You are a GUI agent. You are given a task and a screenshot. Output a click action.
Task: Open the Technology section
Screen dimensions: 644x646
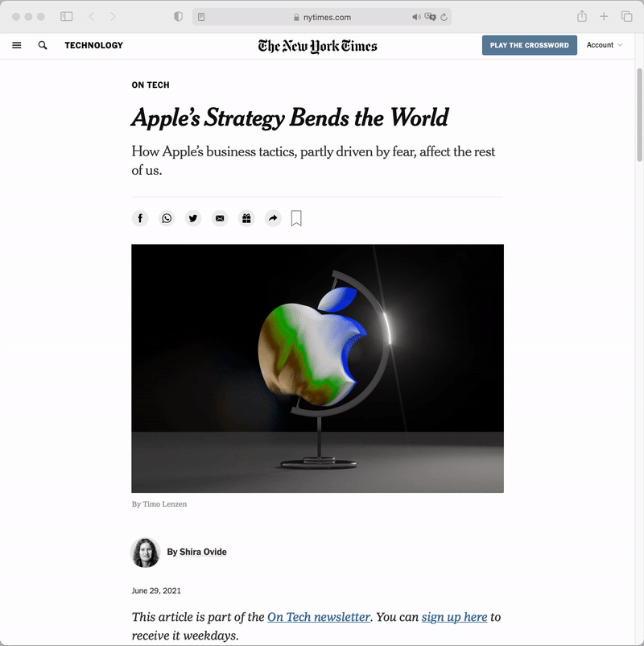point(94,45)
